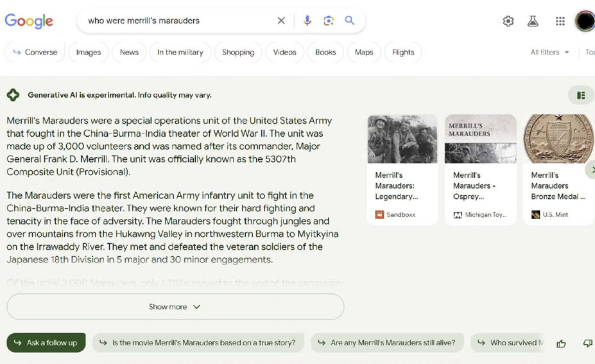Image resolution: width=595 pixels, height=364 pixels.
Task: Open the Merrill's Marauders Osprey book thumbnail
Action: (x=480, y=139)
